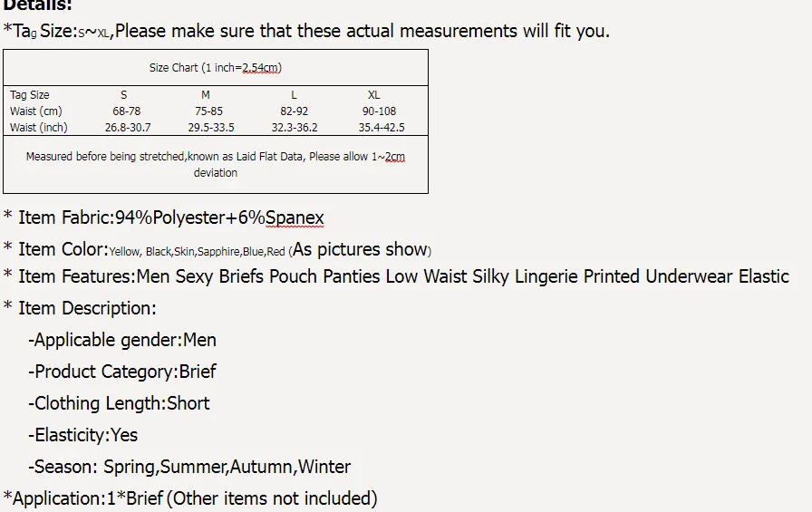Screen dimensions: 812x512
Task: Click the Item Fabric line
Action: (x=164, y=218)
